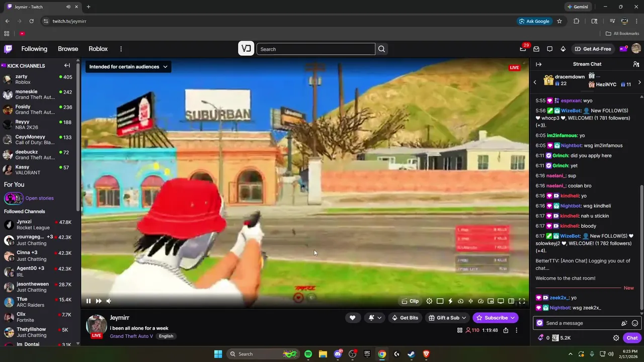Click chat identity badge in message box
Viewport: 644px width, 362px height.
pos(540,323)
